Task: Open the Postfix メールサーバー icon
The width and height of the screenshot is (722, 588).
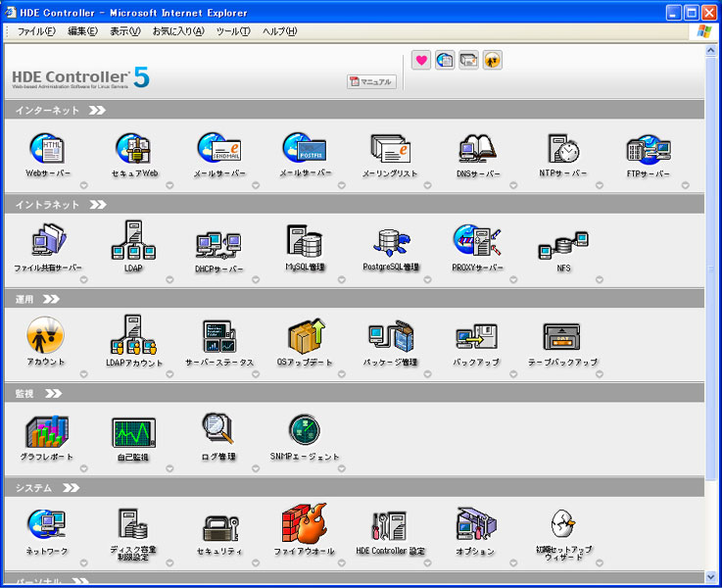Action: tap(305, 148)
